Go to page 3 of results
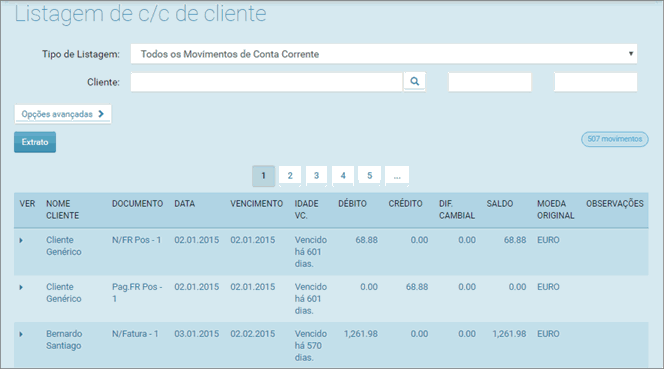The image size is (664, 369). (x=316, y=175)
